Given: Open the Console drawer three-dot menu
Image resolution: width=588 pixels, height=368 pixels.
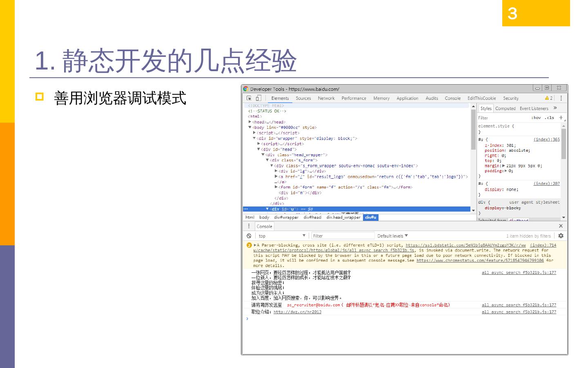Looking at the screenshot, I should tap(249, 226).
